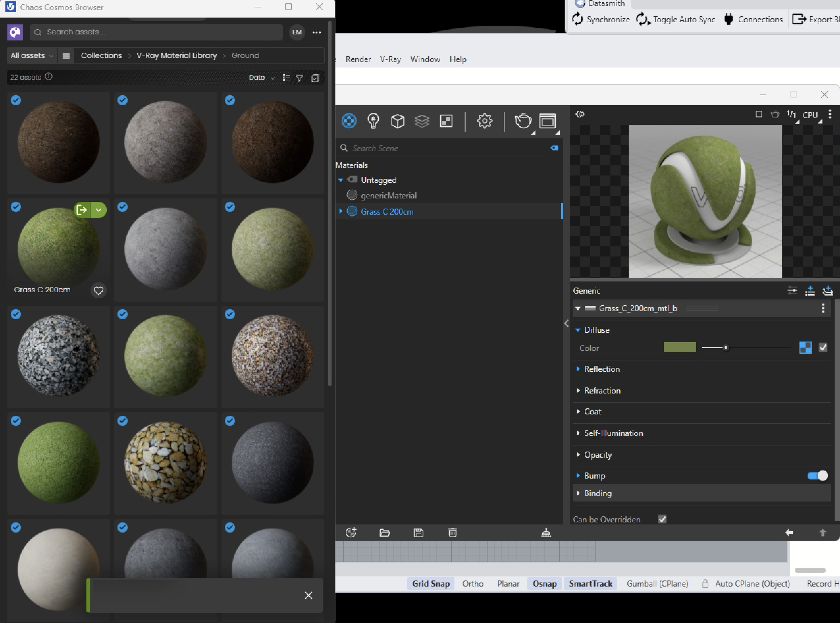This screenshot has height=623, width=840.
Task: Collapse the Diffuse section
Action: (578, 330)
